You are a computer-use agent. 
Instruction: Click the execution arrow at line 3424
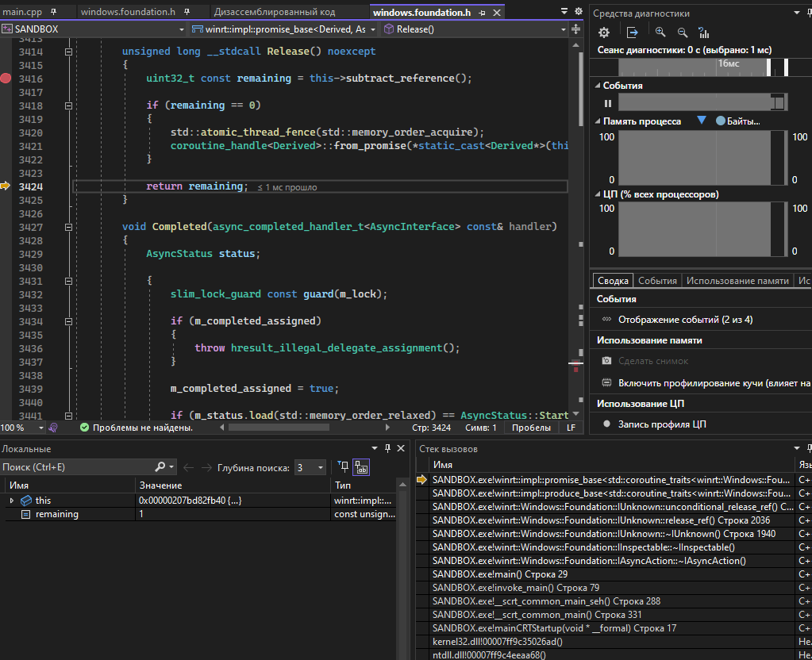(6, 186)
